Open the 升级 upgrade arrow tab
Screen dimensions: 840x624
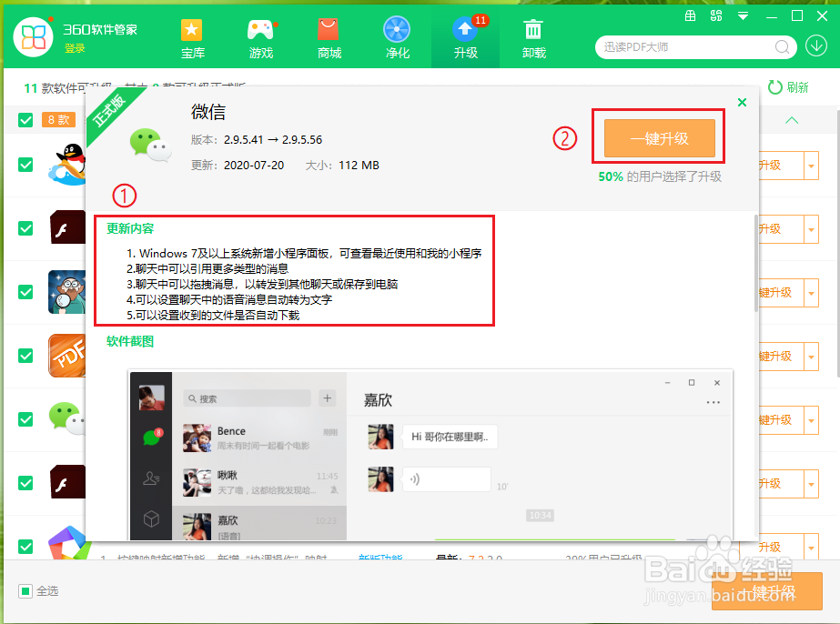click(x=466, y=38)
